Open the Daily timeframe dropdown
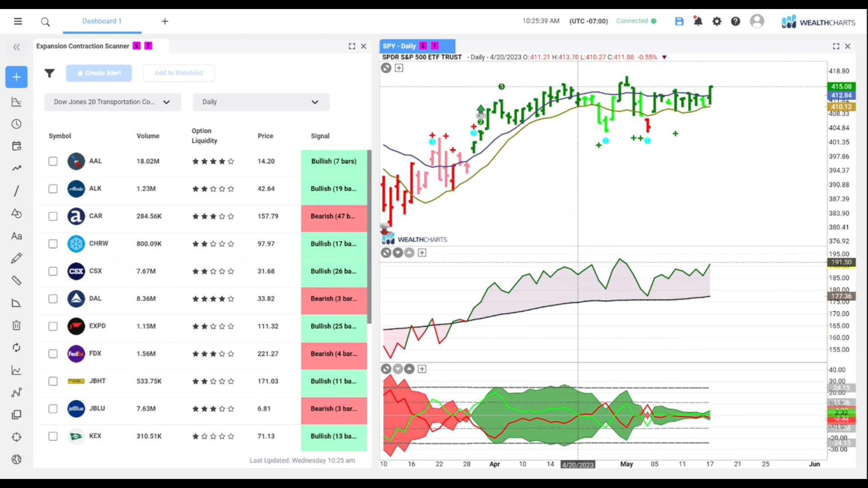 261,102
